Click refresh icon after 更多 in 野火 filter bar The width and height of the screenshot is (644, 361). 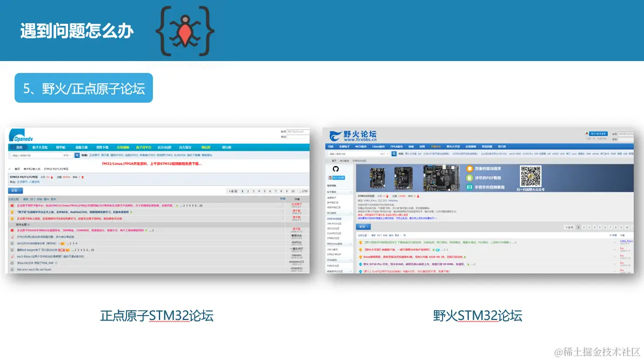(404, 235)
